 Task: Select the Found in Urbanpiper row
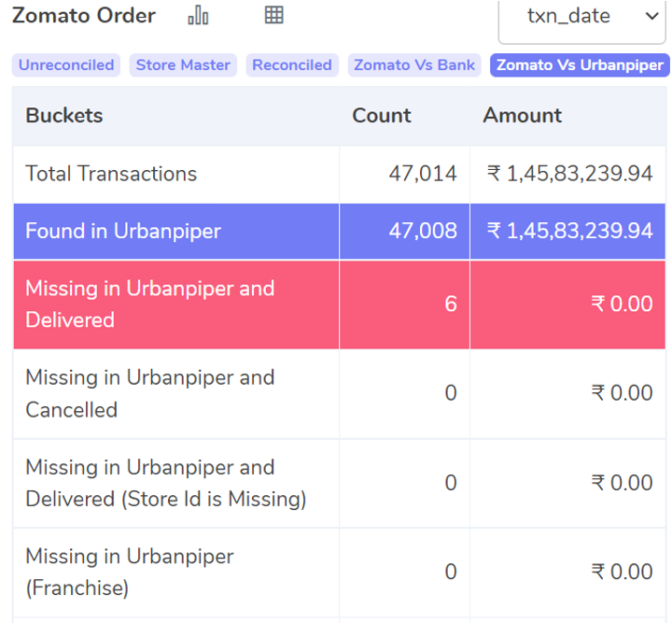(x=340, y=232)
